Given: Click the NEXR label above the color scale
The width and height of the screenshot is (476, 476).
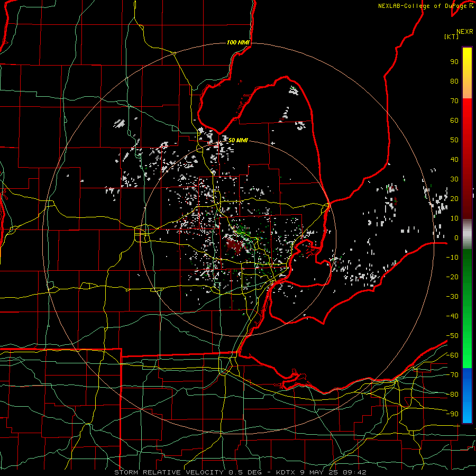Looking at the screenshot, I should [x=464, y=32].
